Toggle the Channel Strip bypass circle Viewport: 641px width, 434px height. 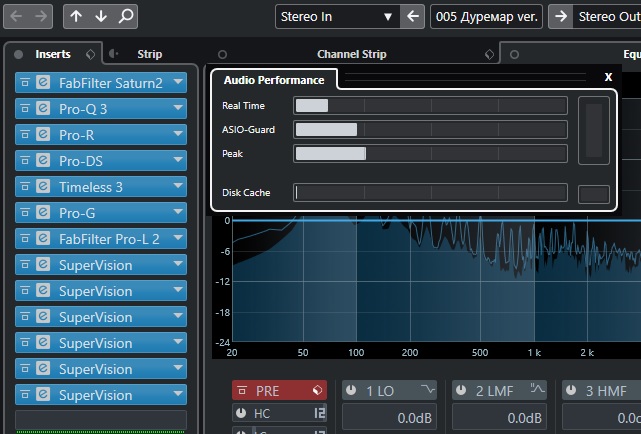point(222,54)
